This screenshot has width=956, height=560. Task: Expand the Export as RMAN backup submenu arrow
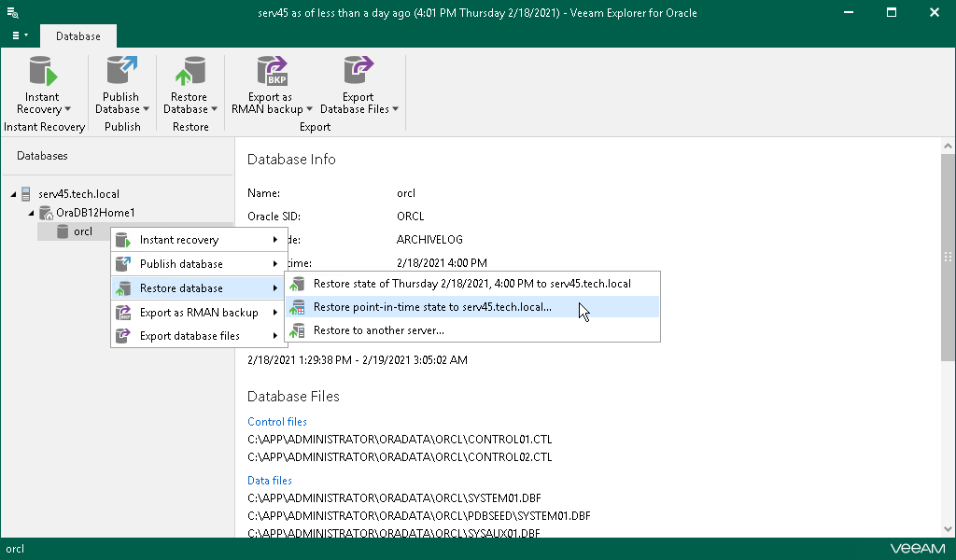[275, 313]
